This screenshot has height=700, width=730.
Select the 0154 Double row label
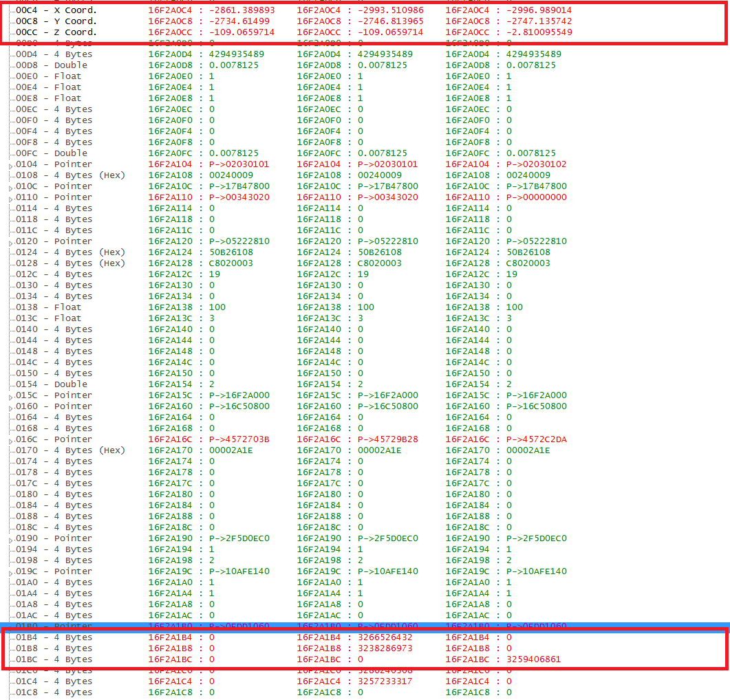coord(52,384)
